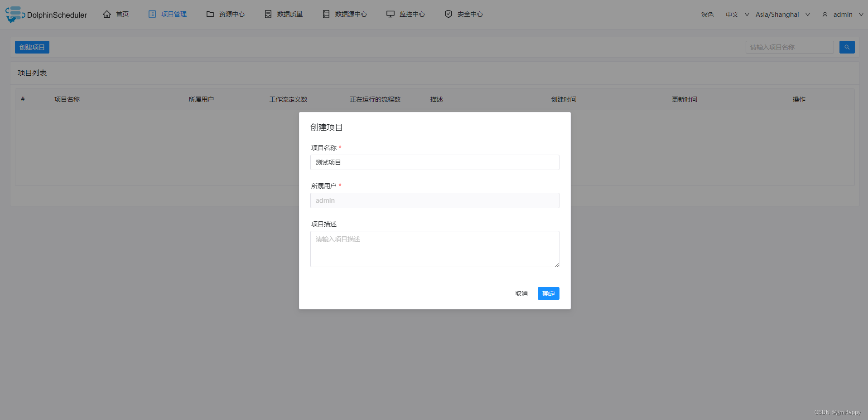
Task: Expand the Asia/Shanghai timezone dropdown
Action: [x=783, y=15]
